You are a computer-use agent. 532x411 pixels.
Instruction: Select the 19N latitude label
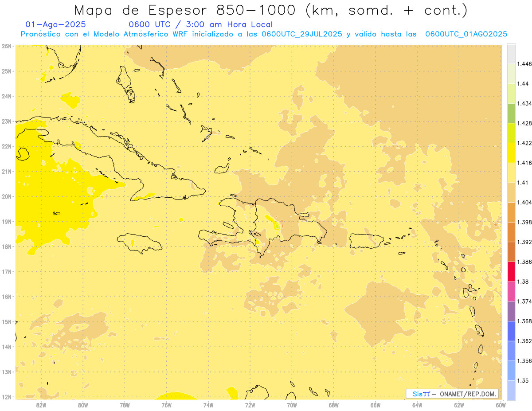6,221
